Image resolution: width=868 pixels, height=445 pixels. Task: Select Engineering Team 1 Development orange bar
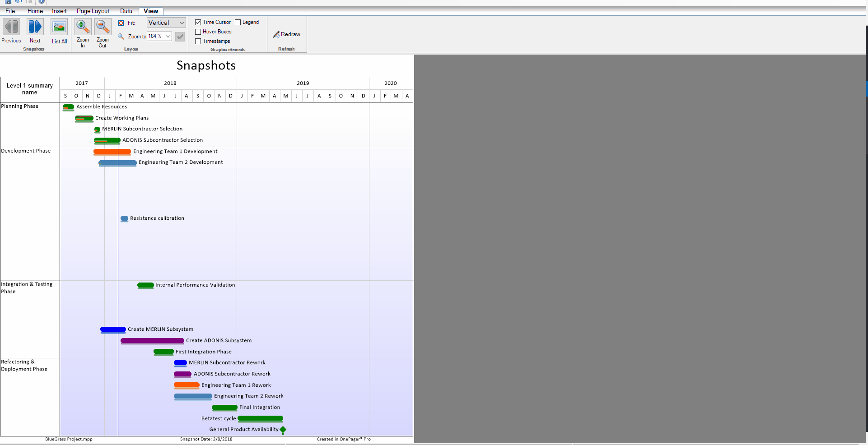[112, 152]
